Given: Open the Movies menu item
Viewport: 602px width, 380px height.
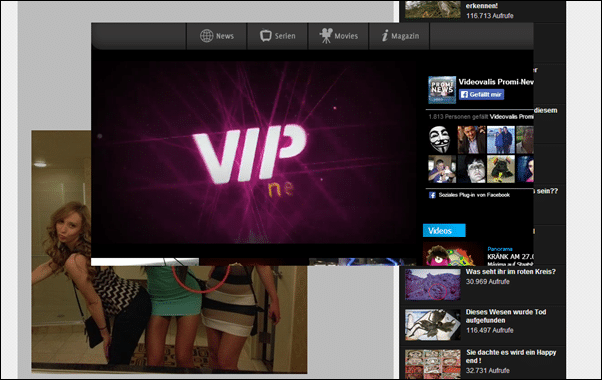Looking at the screenshot, I should 338,36.
